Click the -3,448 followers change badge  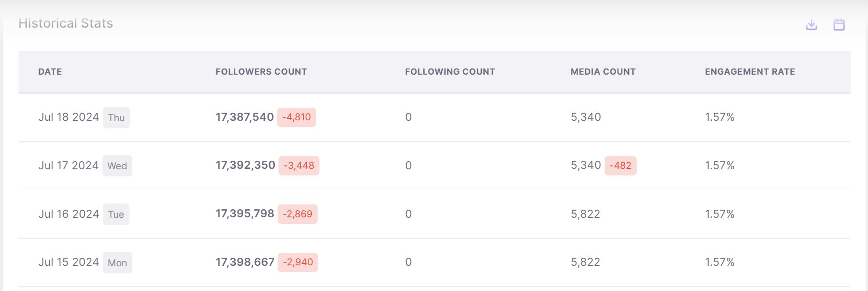click(299, 166)
